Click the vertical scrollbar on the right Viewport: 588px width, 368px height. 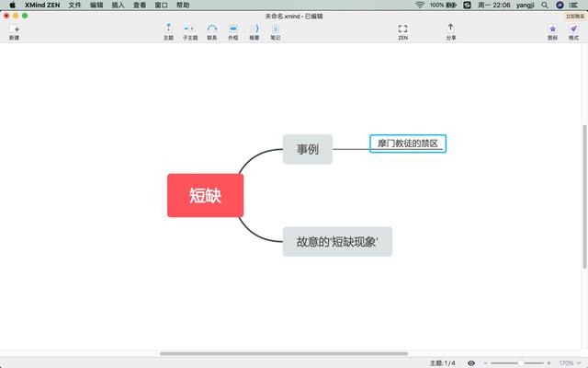[584, 196]
